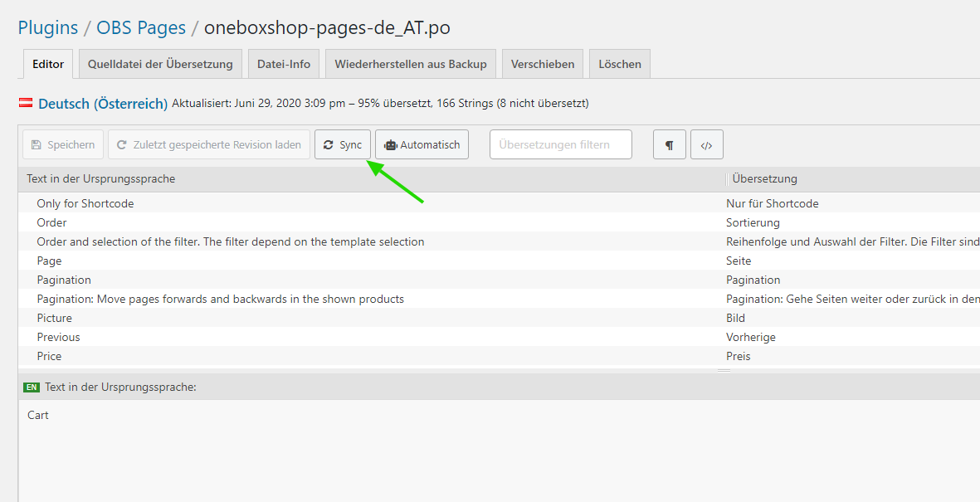Click the EN language badge
This screenshot has width=980, height=502.
click(32, 387)
